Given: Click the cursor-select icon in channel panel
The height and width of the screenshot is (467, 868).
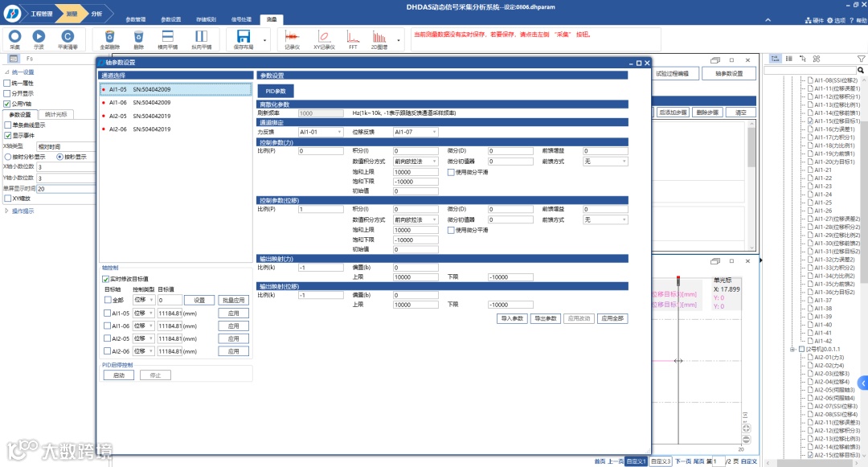Looking at the screenshot, I should pos(803,59).
